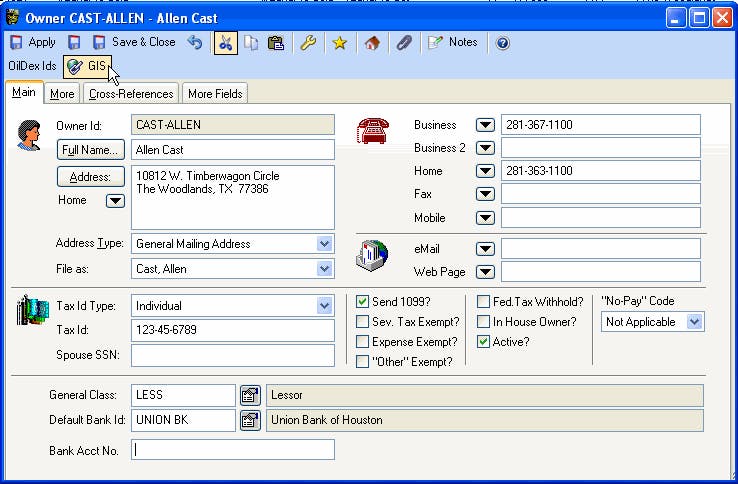Click the save disk icon after Apply
Viewport: 738px width, 484px height.
pyautogui.click(x=74, y=42)
